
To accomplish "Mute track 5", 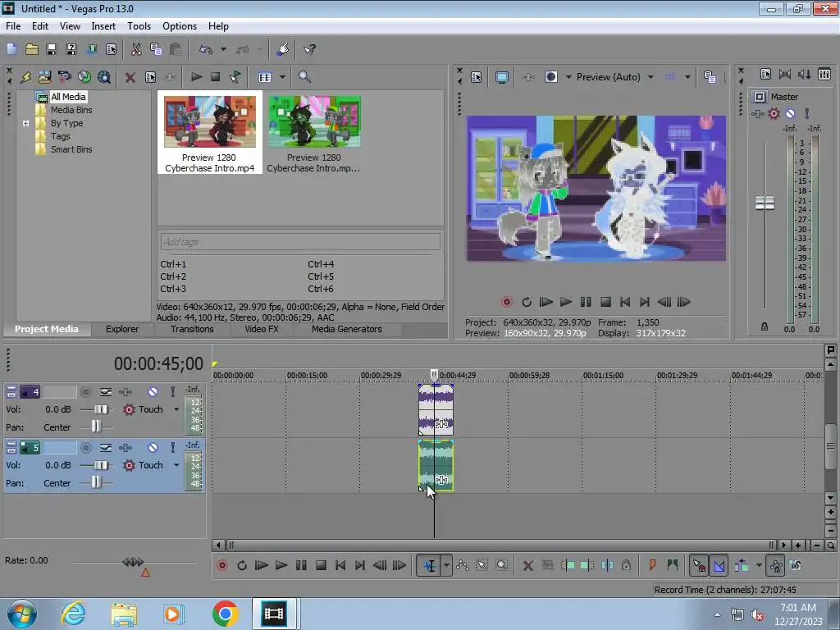I will click(153, 448).
